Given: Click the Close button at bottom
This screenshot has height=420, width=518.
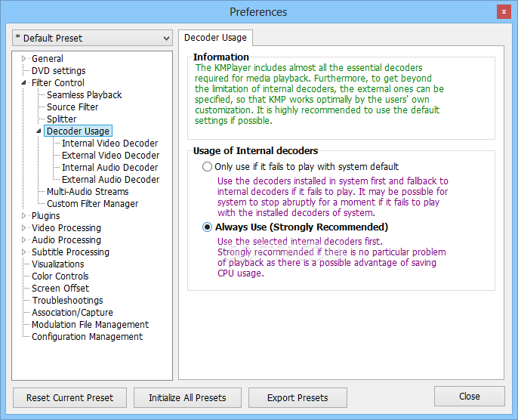Looking at the screenshot, I should tap(470, 397).
